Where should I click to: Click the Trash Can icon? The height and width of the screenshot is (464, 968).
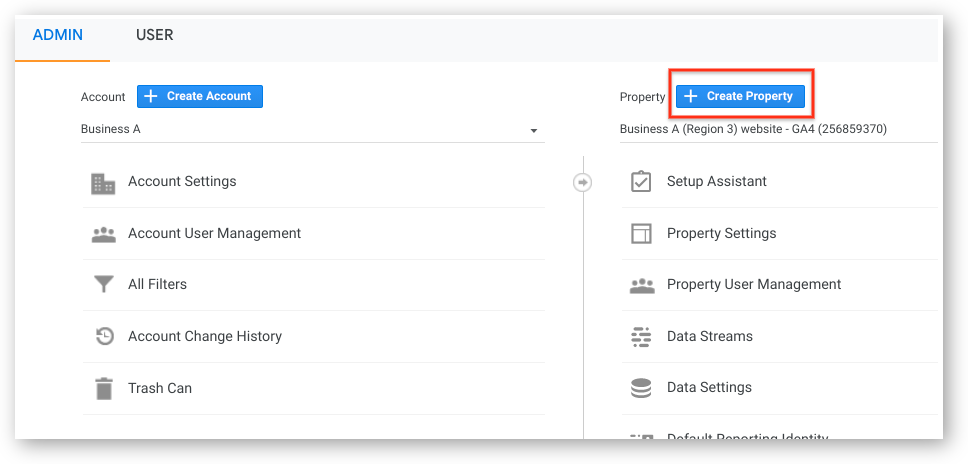pos(103,388)
